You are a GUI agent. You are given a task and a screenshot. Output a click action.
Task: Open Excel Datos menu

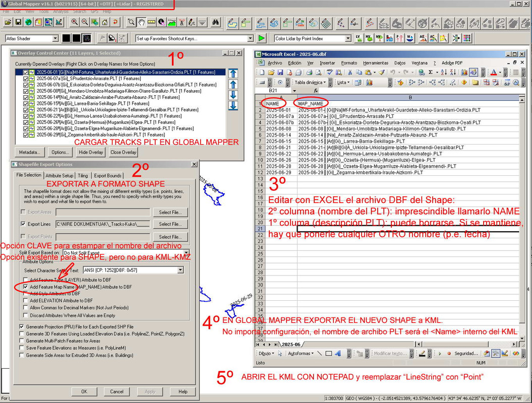[x=400, y=62]
